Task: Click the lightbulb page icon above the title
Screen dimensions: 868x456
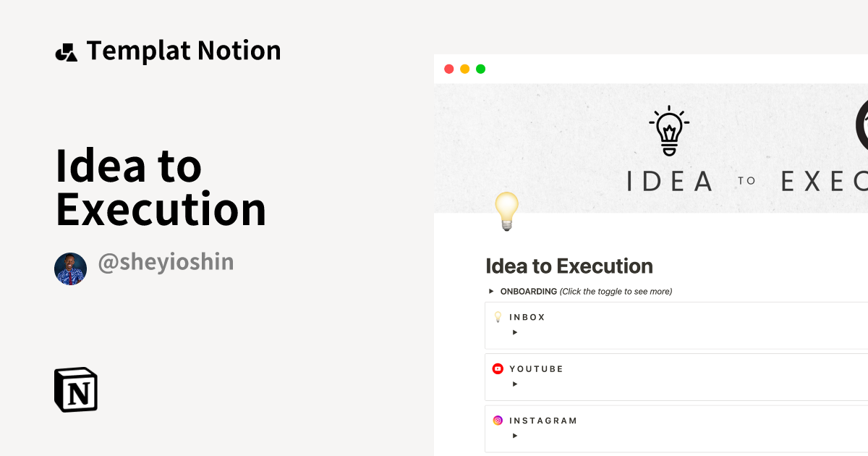Action: 506,211
